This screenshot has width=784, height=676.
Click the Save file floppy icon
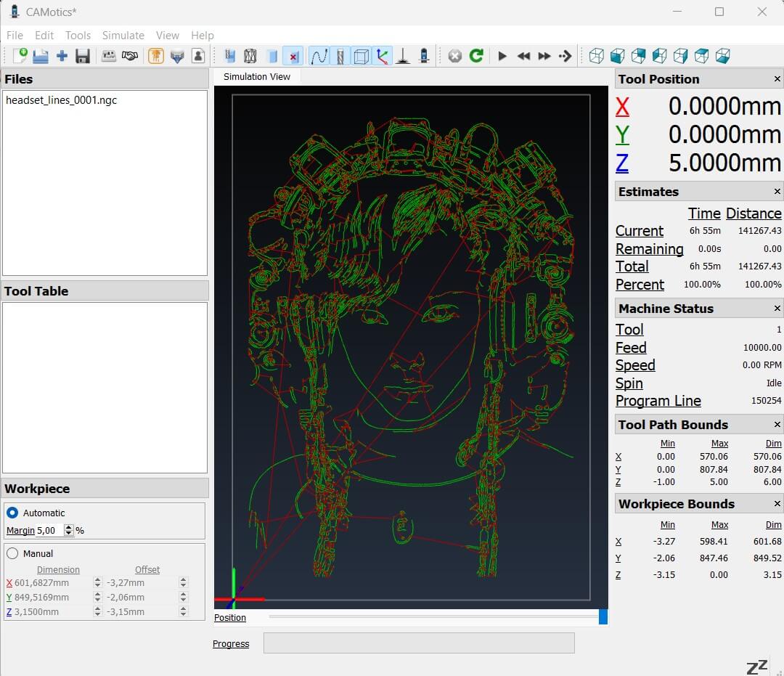83,56
